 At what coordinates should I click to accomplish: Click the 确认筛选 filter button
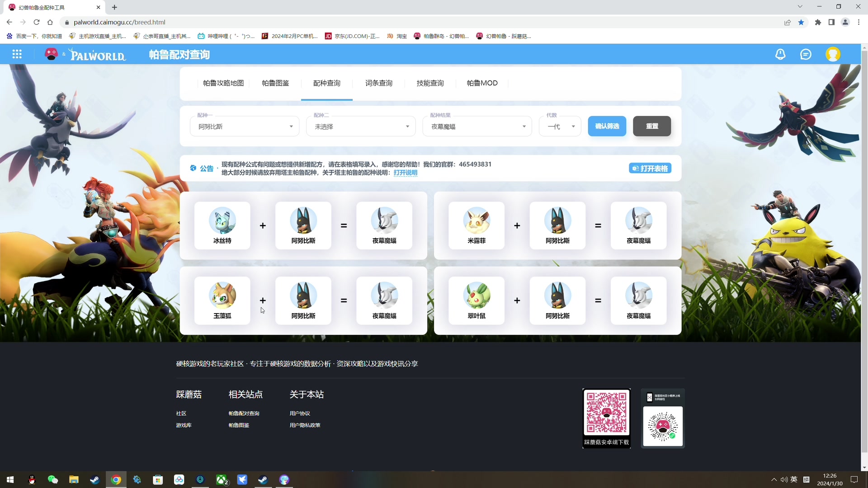click(x=607, y=126)
